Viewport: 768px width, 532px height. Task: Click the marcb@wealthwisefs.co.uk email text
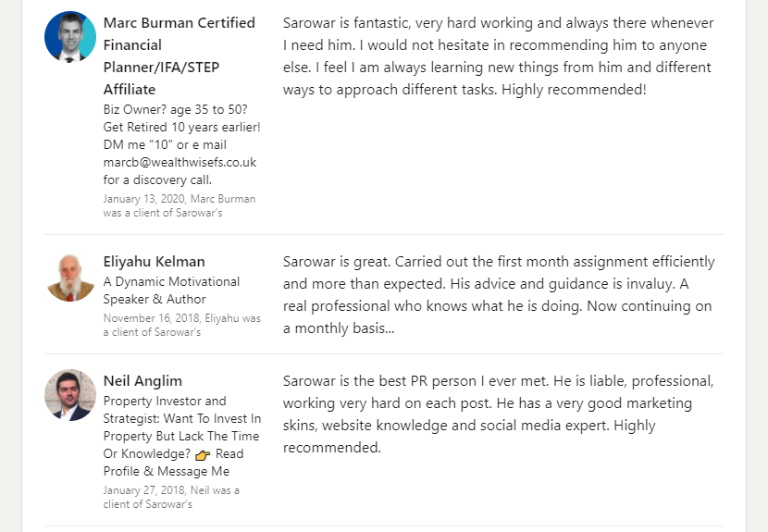coord(180,162)
